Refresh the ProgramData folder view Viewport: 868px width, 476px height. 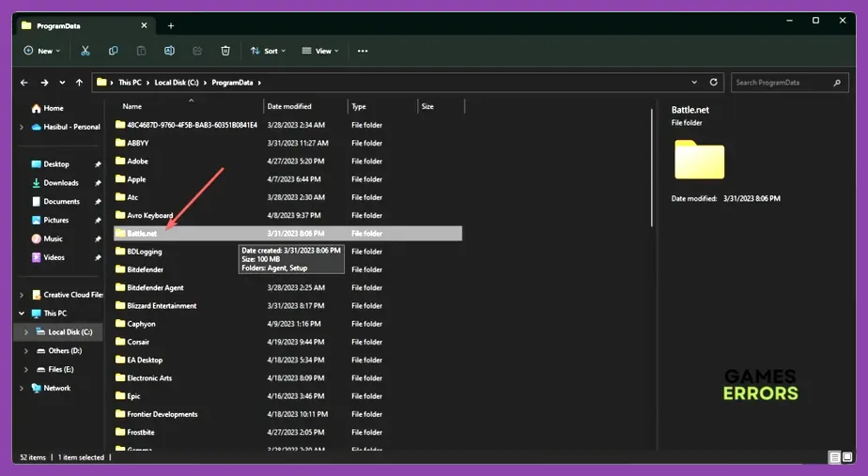click(714, 83)
